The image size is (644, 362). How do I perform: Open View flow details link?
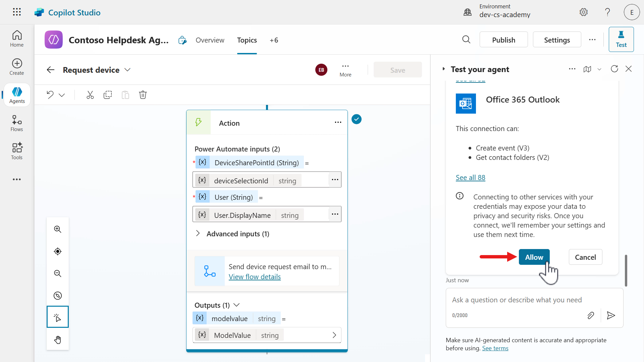(255, 277)
